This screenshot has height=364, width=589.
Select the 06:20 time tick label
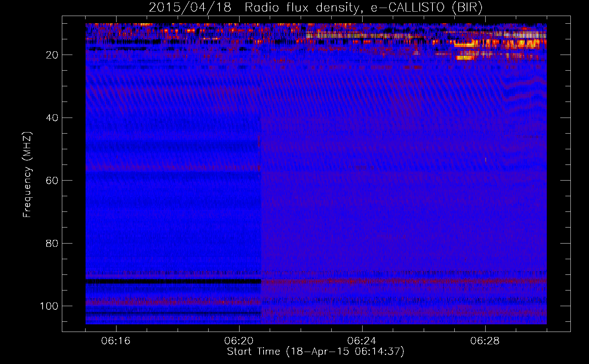click(239, 341)
